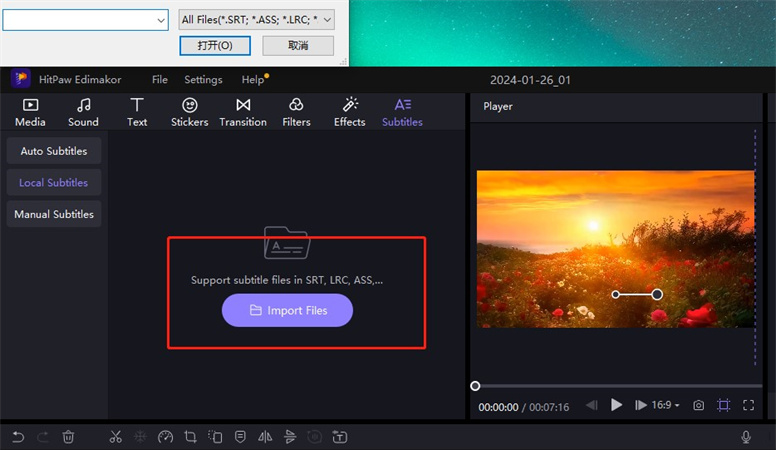Select the Subtitles tab
Image resolution: width=776 pixels, height=450 pixels.
[x=402, y=112]
